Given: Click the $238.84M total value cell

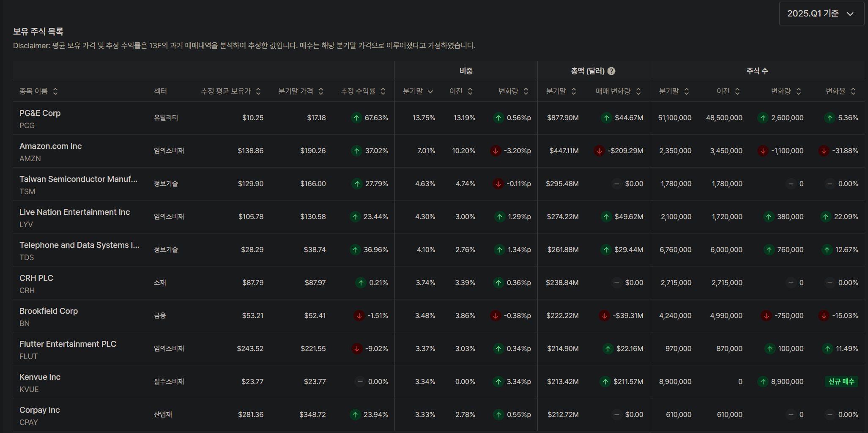Looking at the screenshot, I should pos(562,282).
